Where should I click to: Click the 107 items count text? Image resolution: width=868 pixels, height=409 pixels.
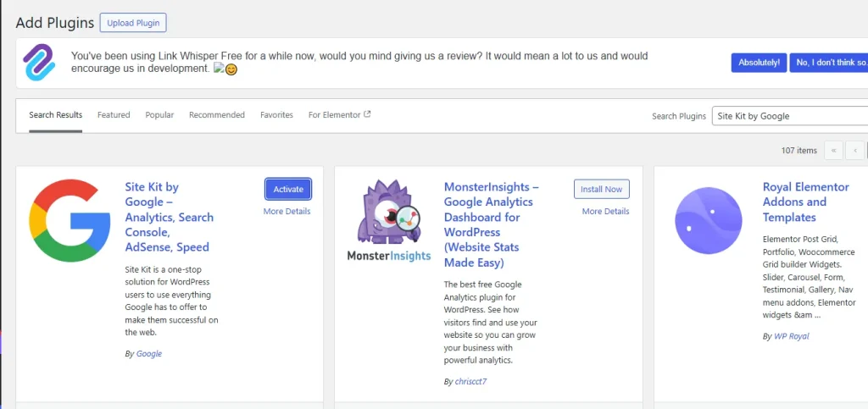click(798, 151)
